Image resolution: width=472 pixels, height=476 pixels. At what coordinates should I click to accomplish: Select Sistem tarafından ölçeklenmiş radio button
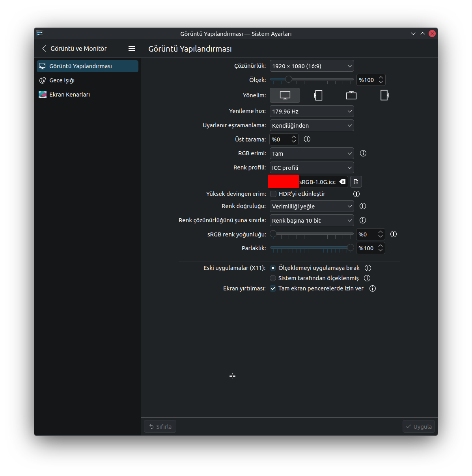[273, 278]
